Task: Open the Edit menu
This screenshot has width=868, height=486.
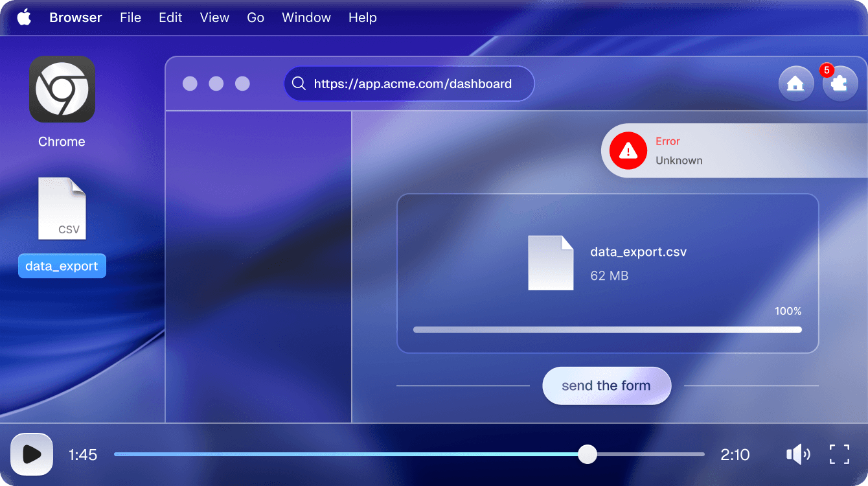Action: point(170,17)
